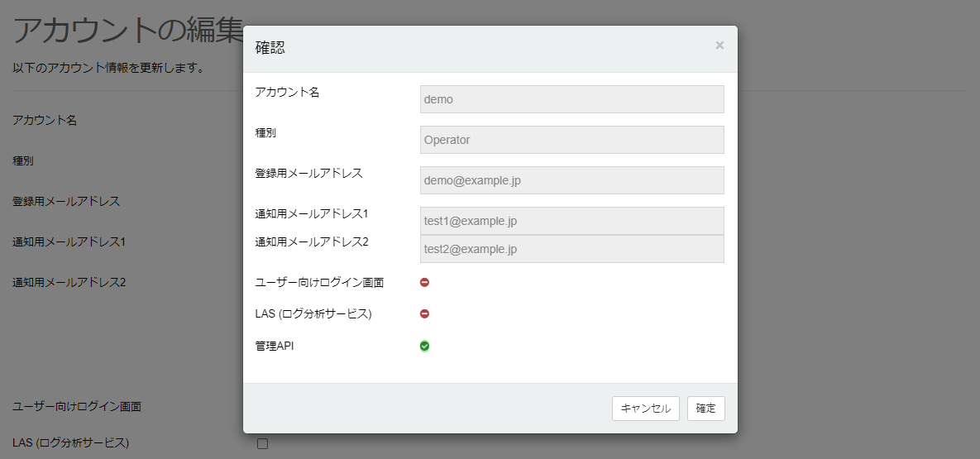Click the アカウント名 field showing demo

(x=571, y=99)
